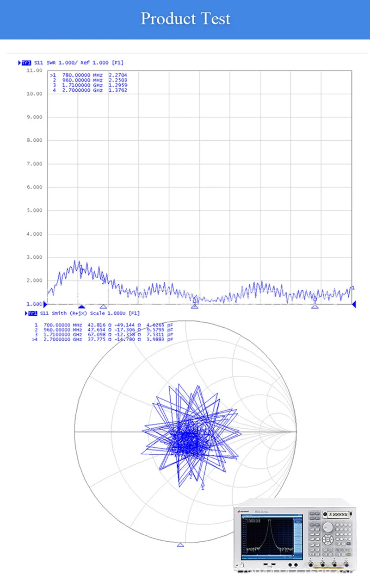The image size is (370, 588).
Task: Select marker 4 triangle near 2.7 GHz
Action: 315,306
